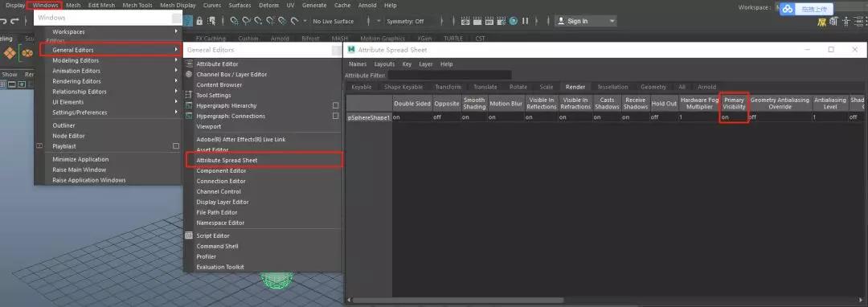
Task: Toggle Motion Blur cell value
Action: (x=506, y=117)
